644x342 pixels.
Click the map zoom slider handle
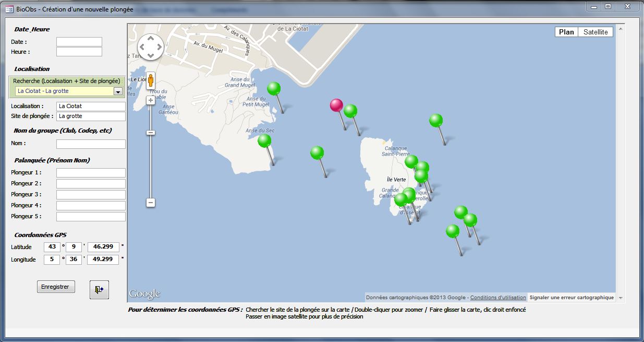click(151, 133)
